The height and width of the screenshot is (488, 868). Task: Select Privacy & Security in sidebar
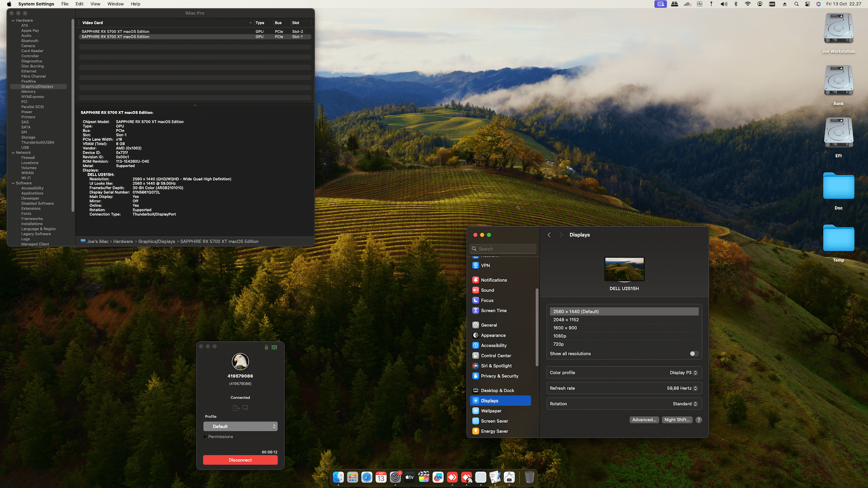click(x=499, y=376)
